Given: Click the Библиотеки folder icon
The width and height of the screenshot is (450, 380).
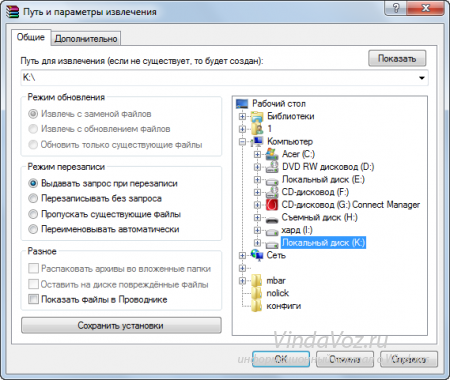Looking at the screenshot, I should click(x=257, y=116).
